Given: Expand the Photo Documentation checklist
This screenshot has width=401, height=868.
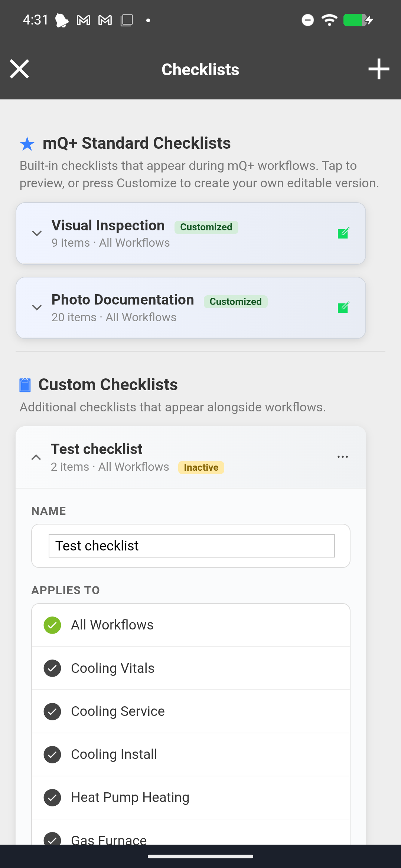Looking at the screenshot, I should [x=37, y=308].
